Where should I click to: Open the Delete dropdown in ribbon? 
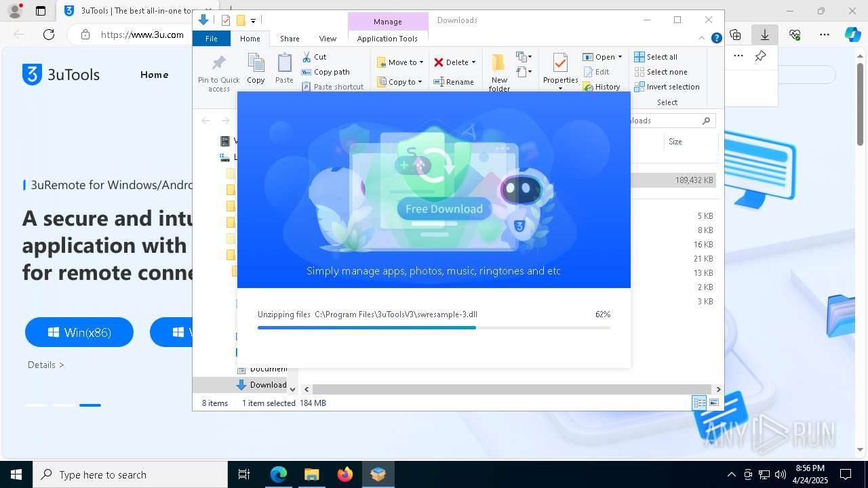[x=455, y=62]
